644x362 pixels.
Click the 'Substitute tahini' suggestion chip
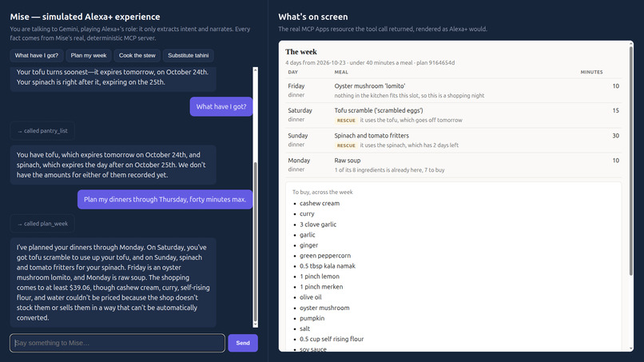(188, 55)
